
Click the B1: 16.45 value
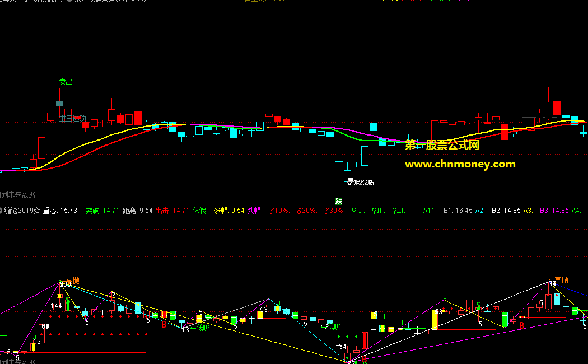point(458,211)
